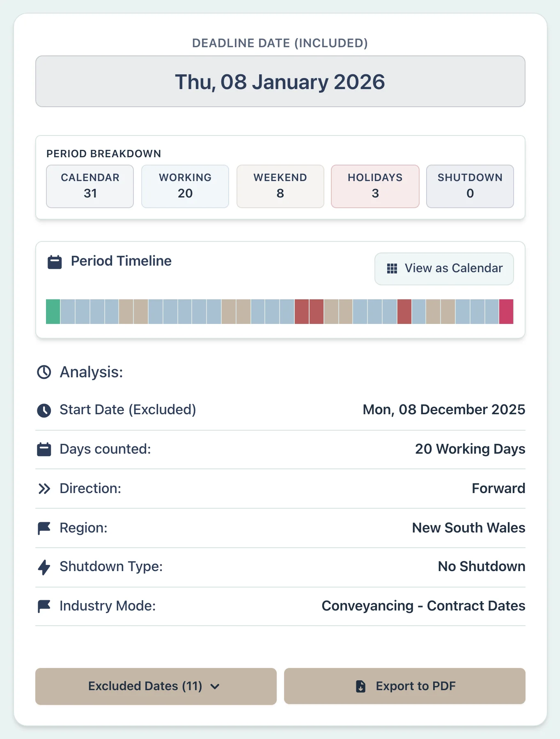This screenshot has width=560, height=739.
Task: Click the Start Date clock icon
Action: 44,410
